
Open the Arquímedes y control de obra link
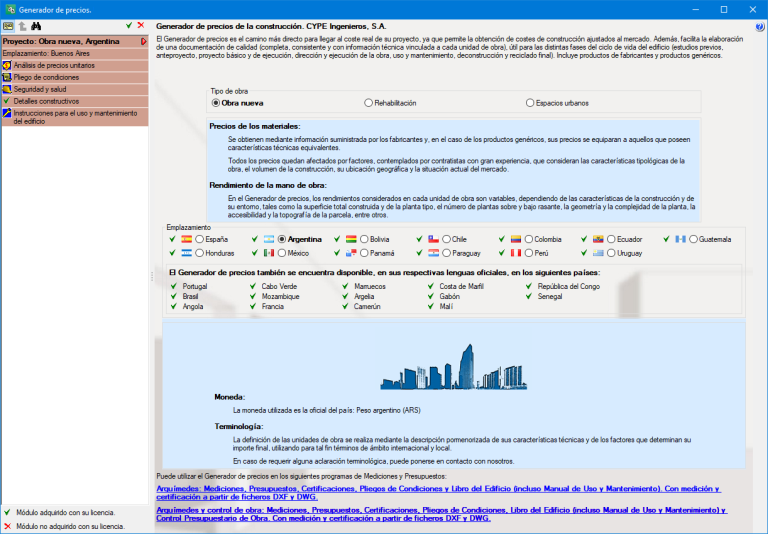(442, 514)
